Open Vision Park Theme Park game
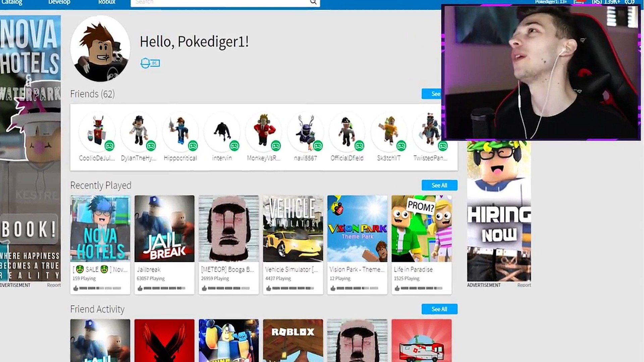The image size is (644, 362). pyautogui.click(x=357, y=229)
